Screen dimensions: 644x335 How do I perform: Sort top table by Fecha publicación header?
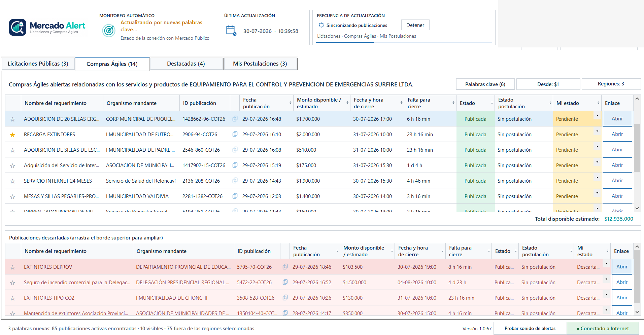pos(266,103)
